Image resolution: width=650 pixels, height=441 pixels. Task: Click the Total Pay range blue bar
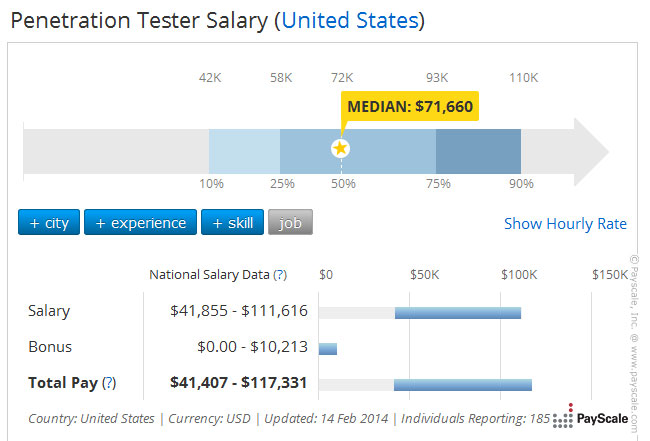tap(462, 384)
